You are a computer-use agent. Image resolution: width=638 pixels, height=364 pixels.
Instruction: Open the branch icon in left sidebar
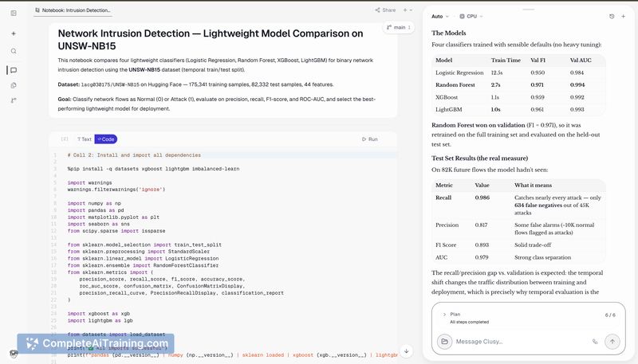pos(14,100)
